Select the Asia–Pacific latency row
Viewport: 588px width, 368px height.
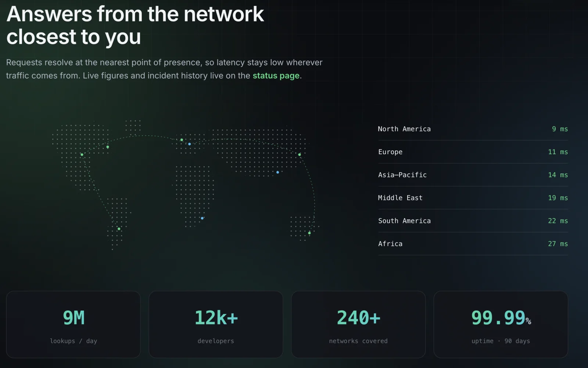[473, 175]
